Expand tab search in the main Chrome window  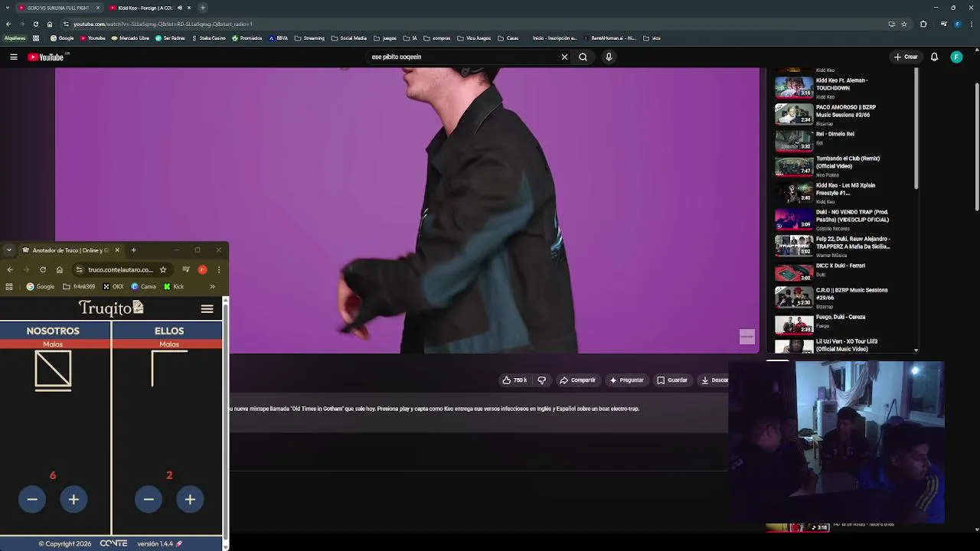tap(8, 8)
